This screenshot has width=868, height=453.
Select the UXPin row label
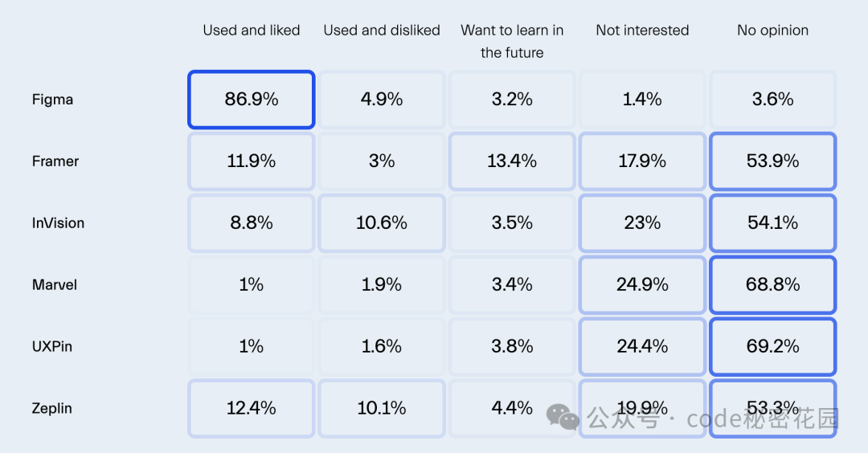pyautogui.click(x=52, y=347)
